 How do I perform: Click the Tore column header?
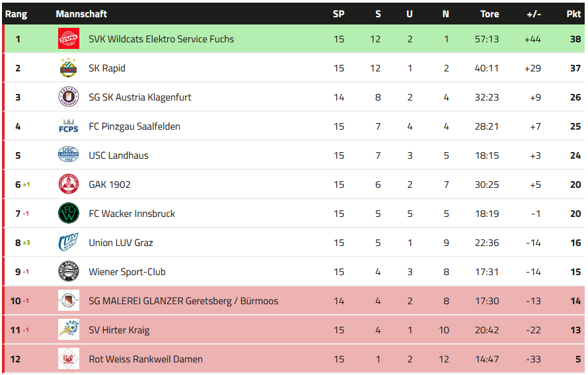tap(490, 14)
